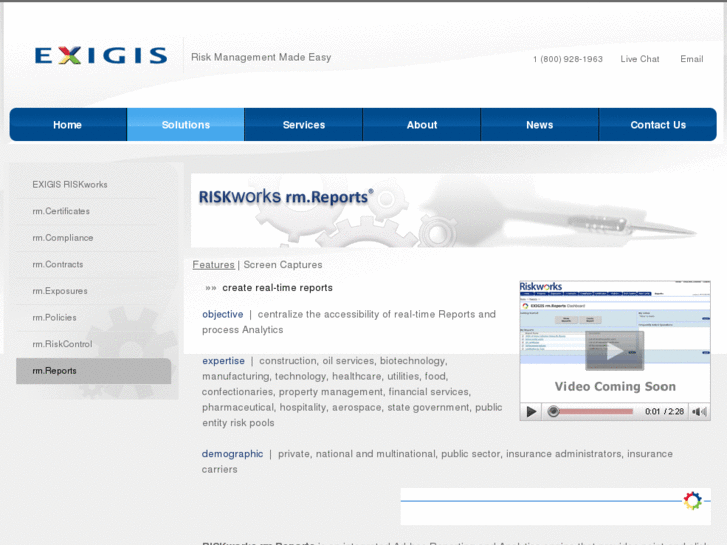
Task: Navigate to Contact Us
Action: (x=658, y=125)
